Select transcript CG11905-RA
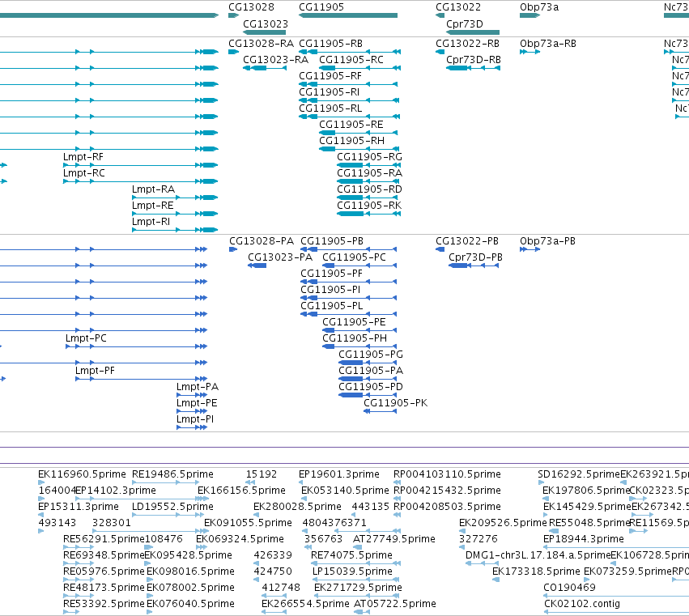This screenshot has width=689, height=616. point(369,173)
